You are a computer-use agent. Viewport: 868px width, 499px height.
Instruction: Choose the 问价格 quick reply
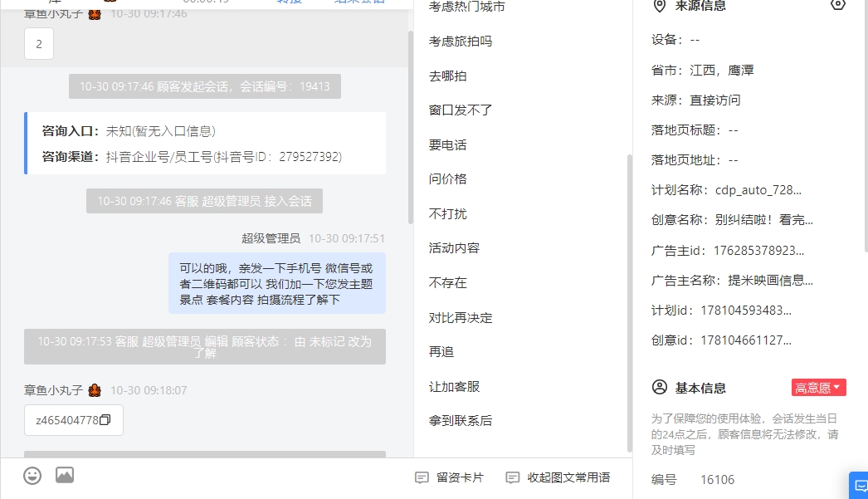tap(448, 179)
